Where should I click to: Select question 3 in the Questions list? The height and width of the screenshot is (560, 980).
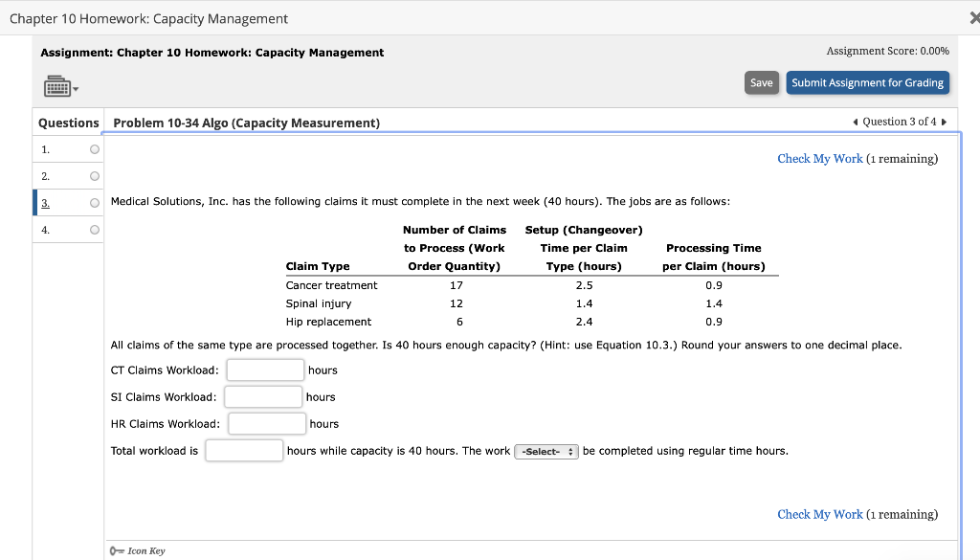coord(45,202)
